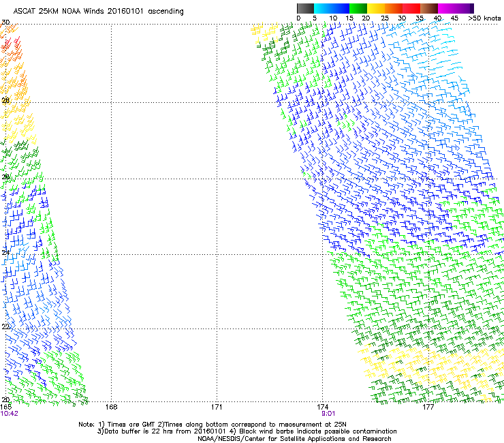Viewport: 504px width, 443px height.
Task: Click the 'Times are GMT' note line
Action: coord(212,425)
